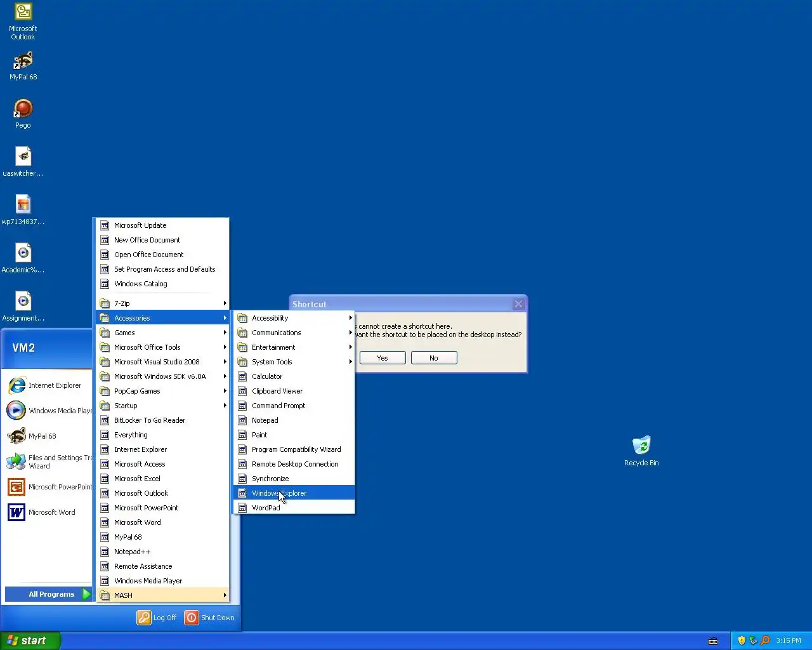
Task: Open Notepad from Accessories menu
Action: 294,420
